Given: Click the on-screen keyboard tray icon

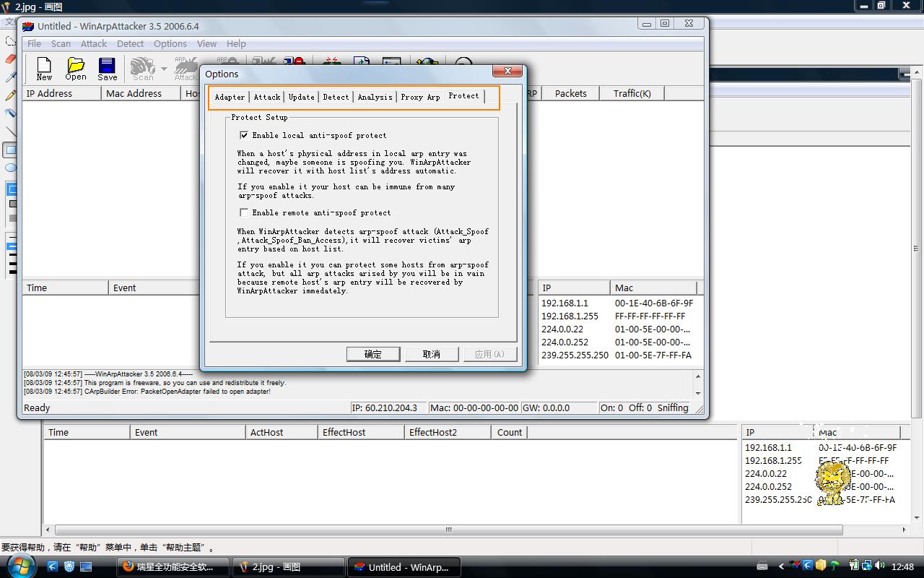Looking at the screenshot, I should point(762,566).
